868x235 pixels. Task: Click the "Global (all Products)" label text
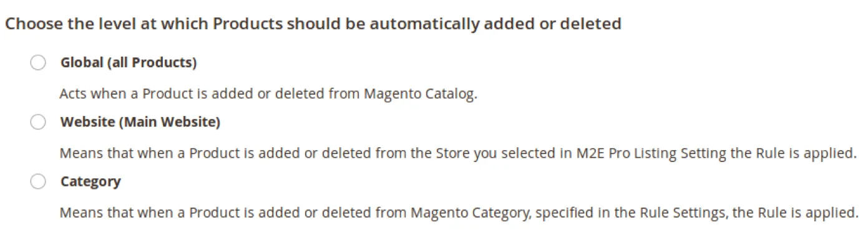pos(128,63)
